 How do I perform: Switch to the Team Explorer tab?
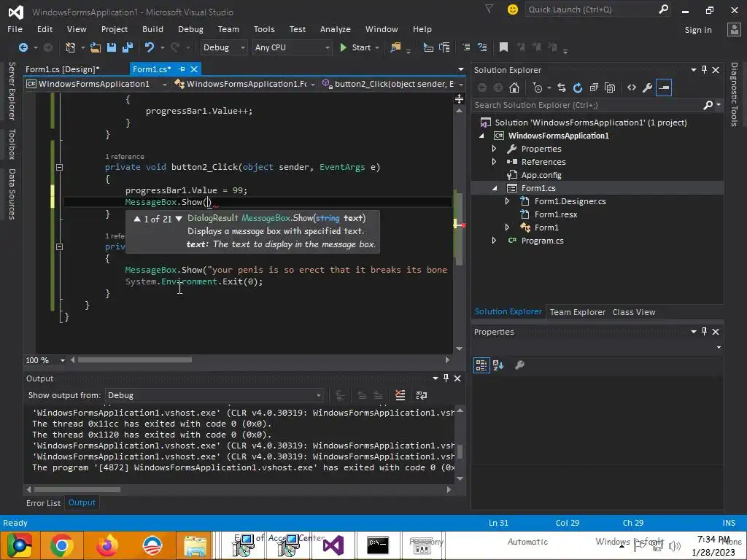(578, 312)
